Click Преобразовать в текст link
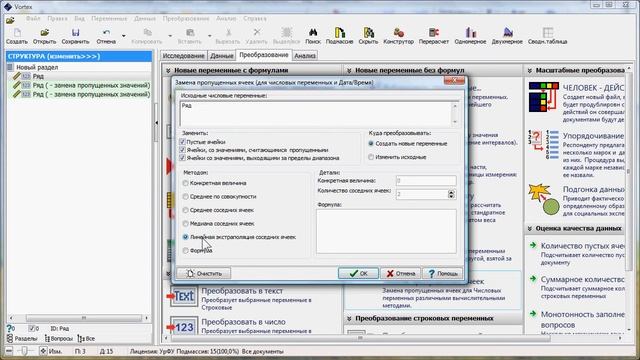Image resolution: width=640 pixels, height=360 pixels. 242,291
